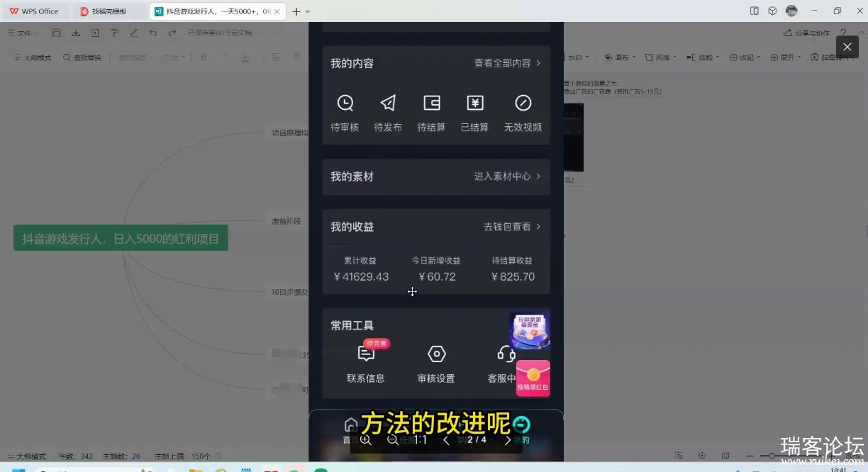Open the 无效视频 invalid videos section
Image resolution: width=868 pixels, height=472 pixels.
[523, 113]
